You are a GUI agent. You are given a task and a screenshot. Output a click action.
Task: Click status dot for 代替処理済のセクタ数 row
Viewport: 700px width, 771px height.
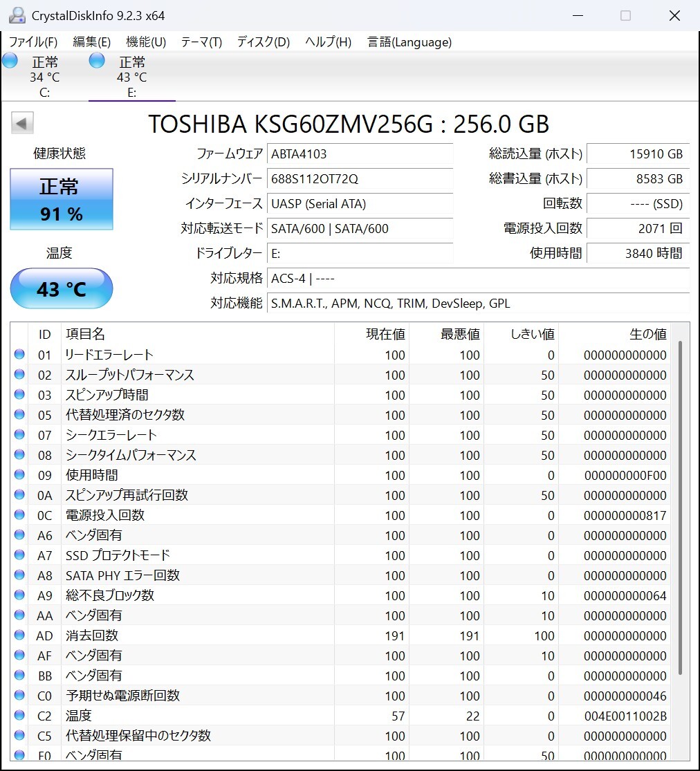tap(19, 414)
